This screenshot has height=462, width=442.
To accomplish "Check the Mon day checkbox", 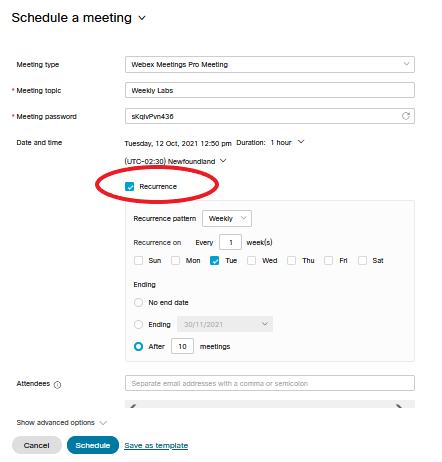I will coord(175,260).
